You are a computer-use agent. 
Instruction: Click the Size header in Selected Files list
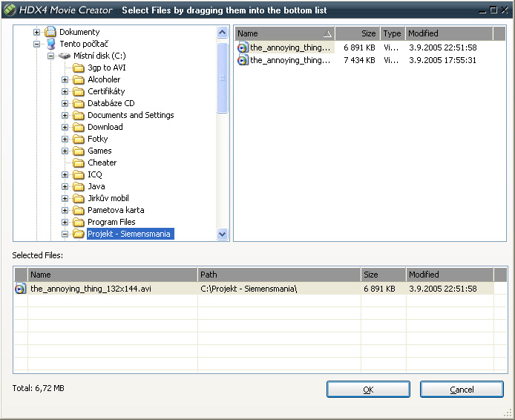pos(384,275)
